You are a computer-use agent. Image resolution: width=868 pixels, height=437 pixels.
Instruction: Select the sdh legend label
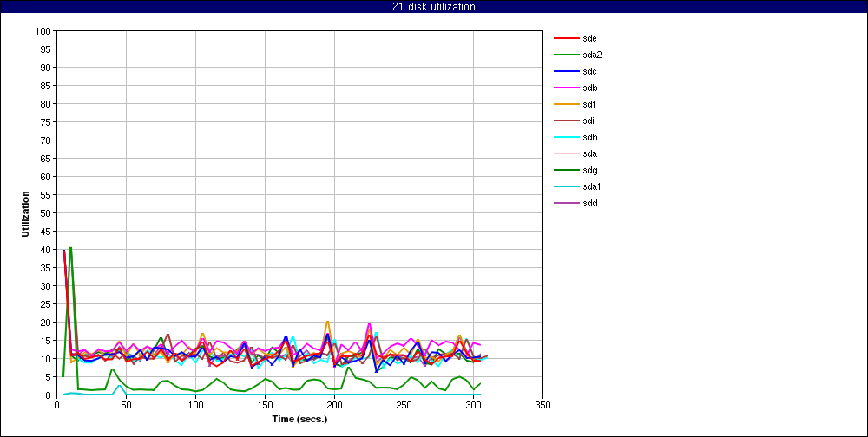[589, 137]
